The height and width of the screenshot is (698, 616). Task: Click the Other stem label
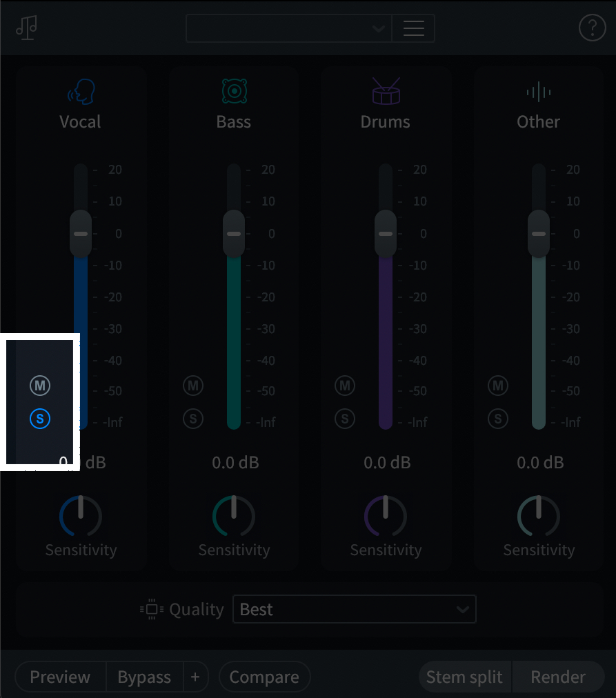pyautogui.click(x=539, y=122)
